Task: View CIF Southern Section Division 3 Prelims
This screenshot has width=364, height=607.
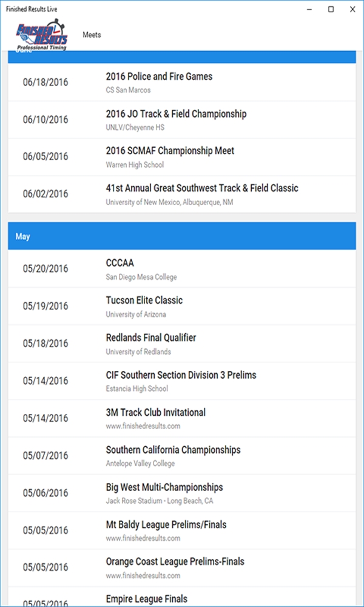Action: click(181, 375)
